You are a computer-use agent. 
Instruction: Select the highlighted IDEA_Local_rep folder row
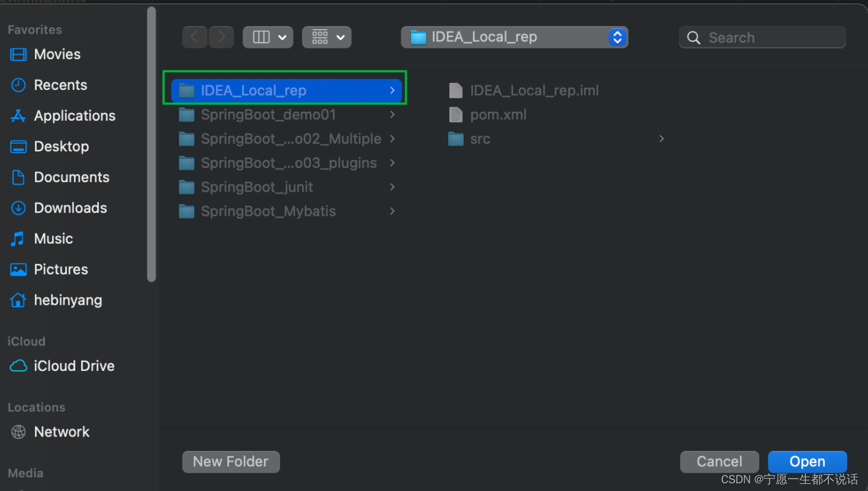pos(287,91)
